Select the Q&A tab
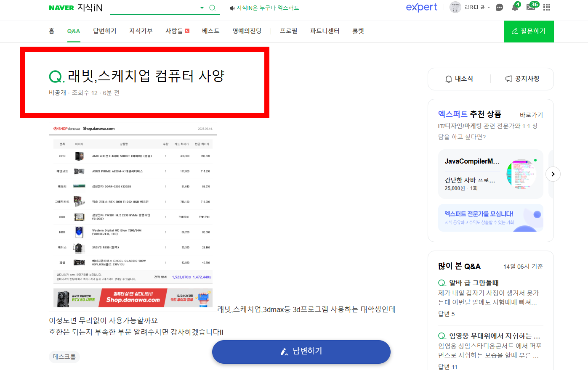The image size is (588, 370). pos(74,31)
